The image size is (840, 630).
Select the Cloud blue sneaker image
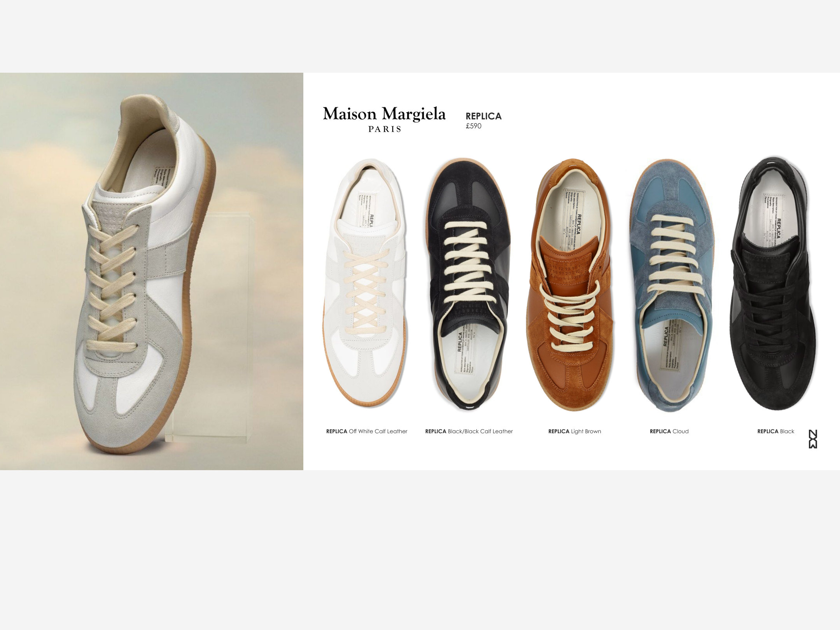pyautogui.click(x=672, y=285)
